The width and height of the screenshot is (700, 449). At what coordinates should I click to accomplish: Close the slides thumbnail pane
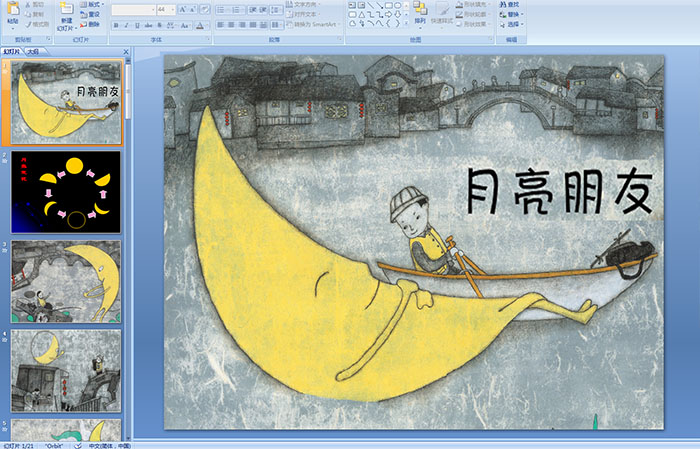[126, 52]
